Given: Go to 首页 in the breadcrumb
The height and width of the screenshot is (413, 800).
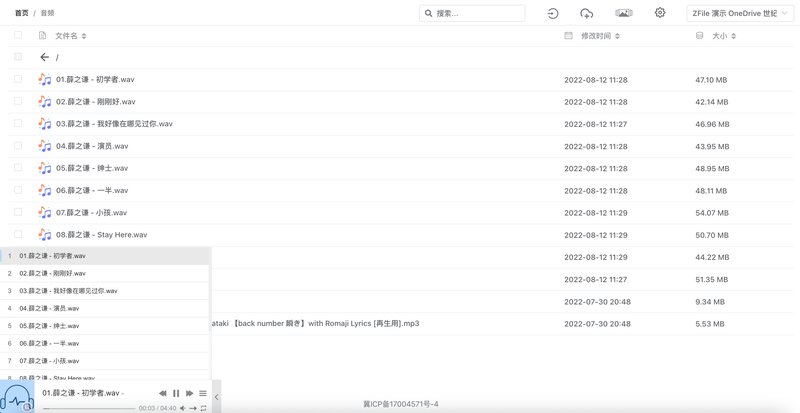Looking at the screenshot, I should pyautogui.click(x=21, y=13).
